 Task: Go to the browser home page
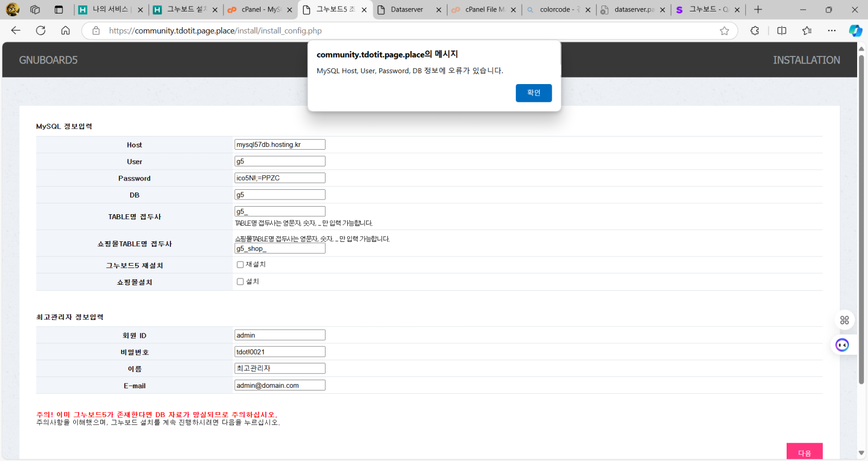[x=66, y=30]
